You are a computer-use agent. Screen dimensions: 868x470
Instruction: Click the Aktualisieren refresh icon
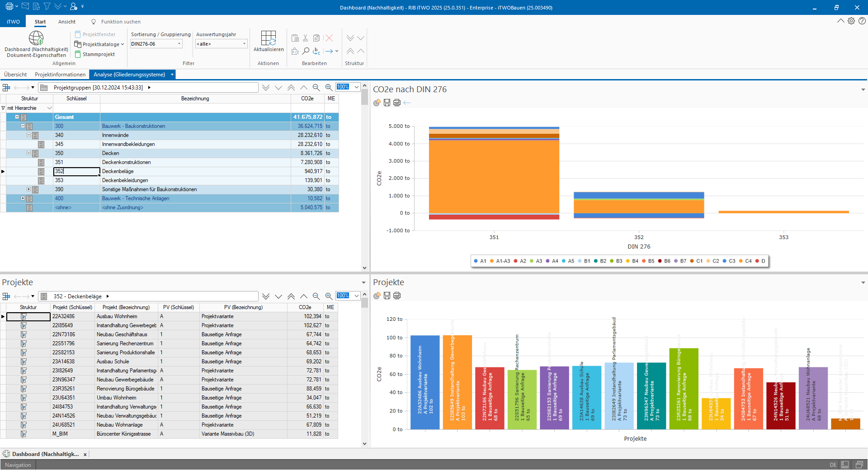tap(269, 38)
